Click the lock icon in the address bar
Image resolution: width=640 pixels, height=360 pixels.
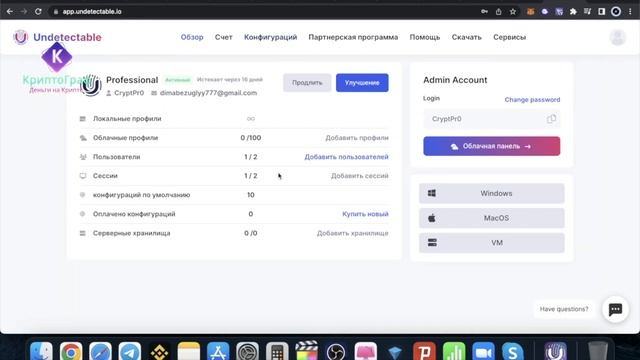(x=56, y=12)
